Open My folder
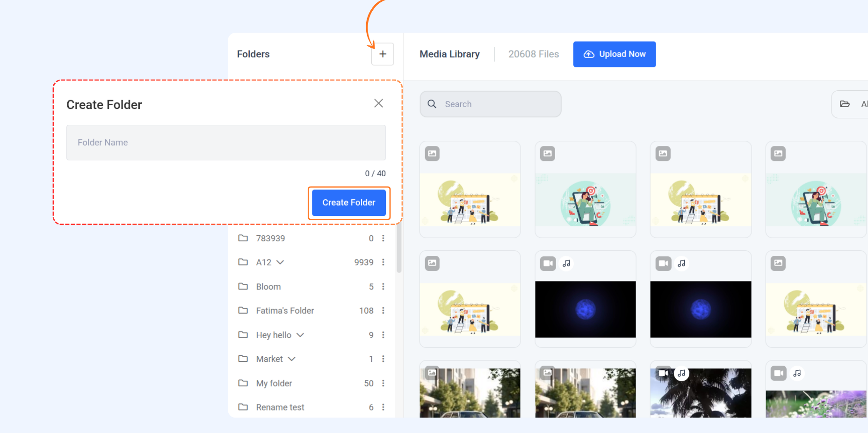868x433 pixels. coord(274,383)
